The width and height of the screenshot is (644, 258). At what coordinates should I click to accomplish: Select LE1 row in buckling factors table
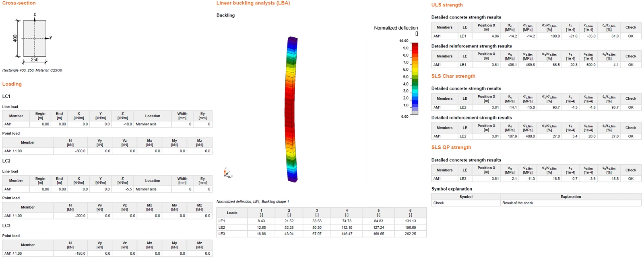click(x=321, y=221)
